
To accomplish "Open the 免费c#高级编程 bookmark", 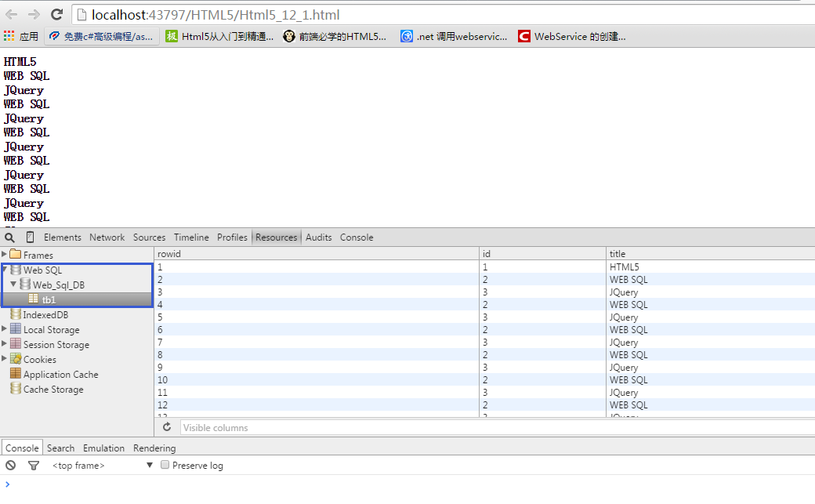I will [101, 36].
